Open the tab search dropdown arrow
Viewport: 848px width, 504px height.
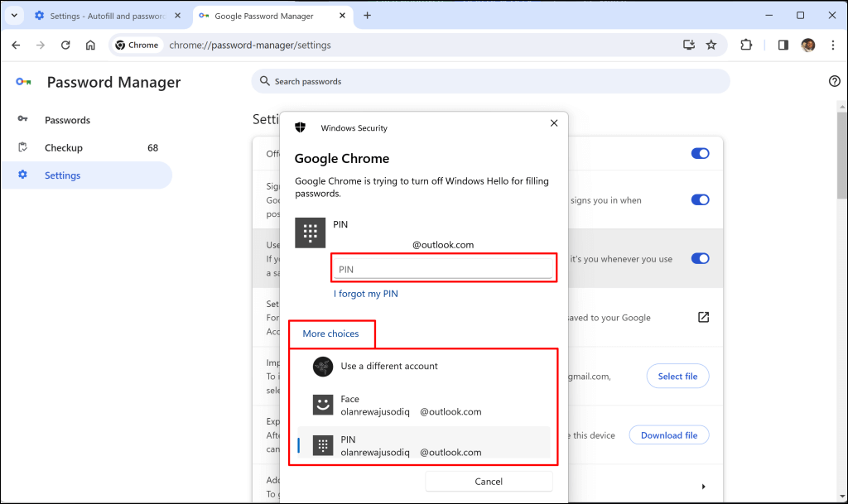(15, 16)
